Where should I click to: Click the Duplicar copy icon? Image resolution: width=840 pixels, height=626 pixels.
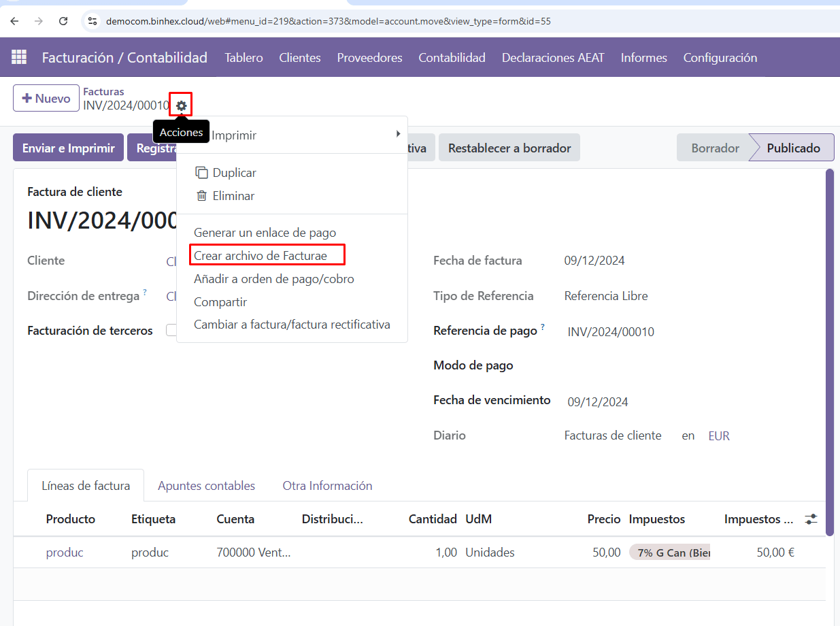click(x=201, y=173)
